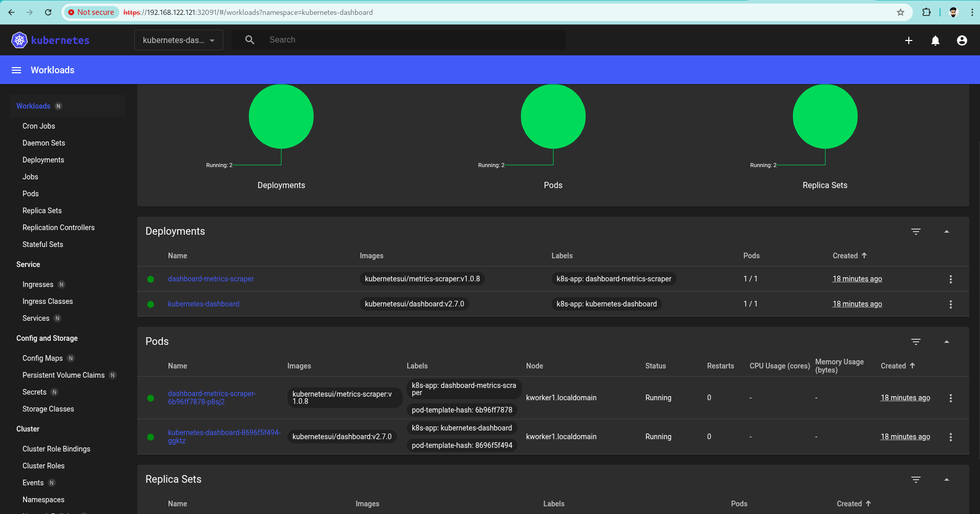
Task: Select Workloads in the sidebar
Action: click(x=33, y=106)
